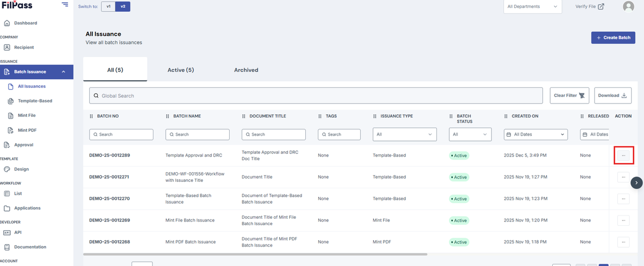644x266 pixels.
Task: Open the Dashboard home icon
Action: (7, 23)
